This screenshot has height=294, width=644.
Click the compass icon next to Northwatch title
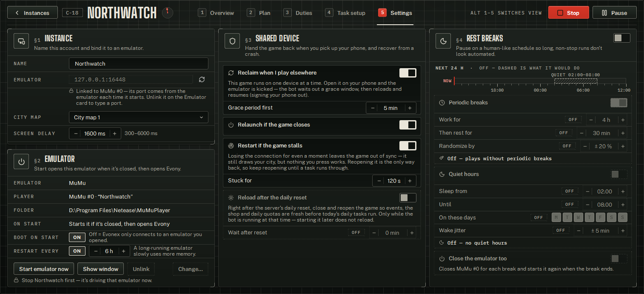[x=168, y=13]
